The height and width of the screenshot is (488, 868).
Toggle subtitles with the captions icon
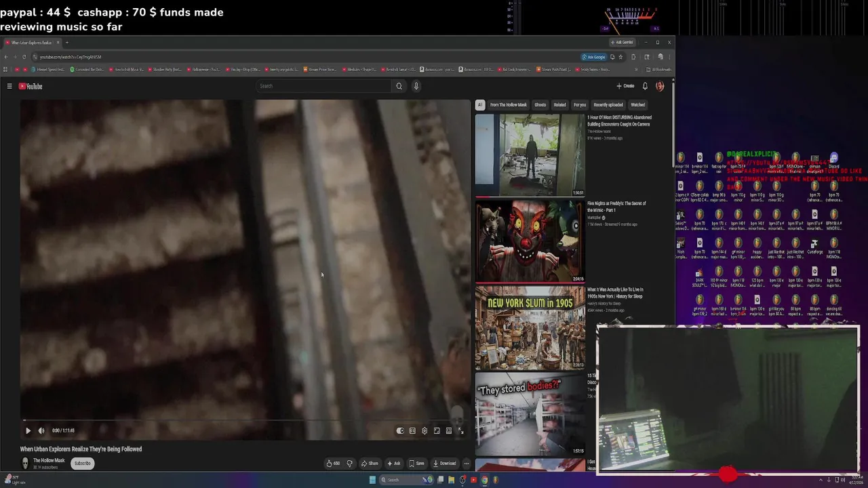click(x=412, y=430)
